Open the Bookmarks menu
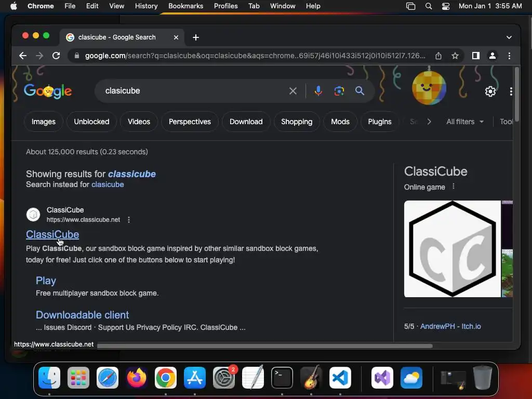Screen dimensions: 532x399 185,6
